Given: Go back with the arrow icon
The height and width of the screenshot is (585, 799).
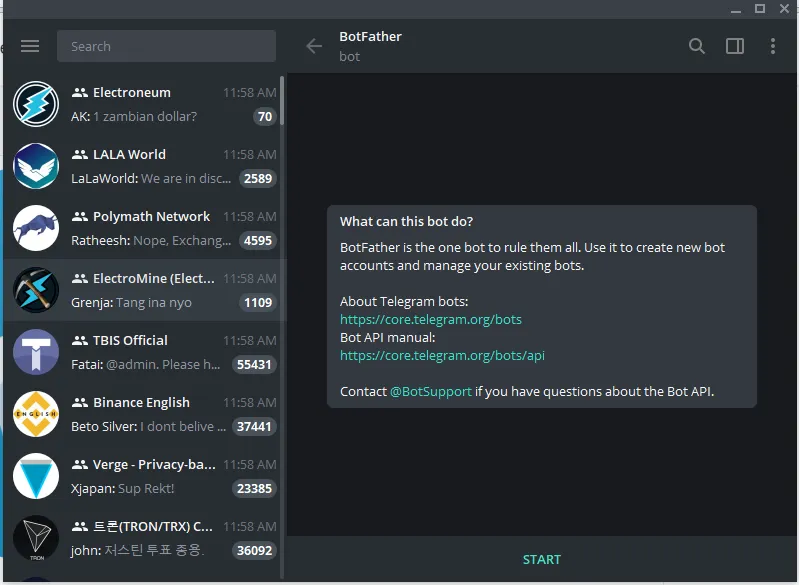Looking at the screenshot, I should coord(314,46).
